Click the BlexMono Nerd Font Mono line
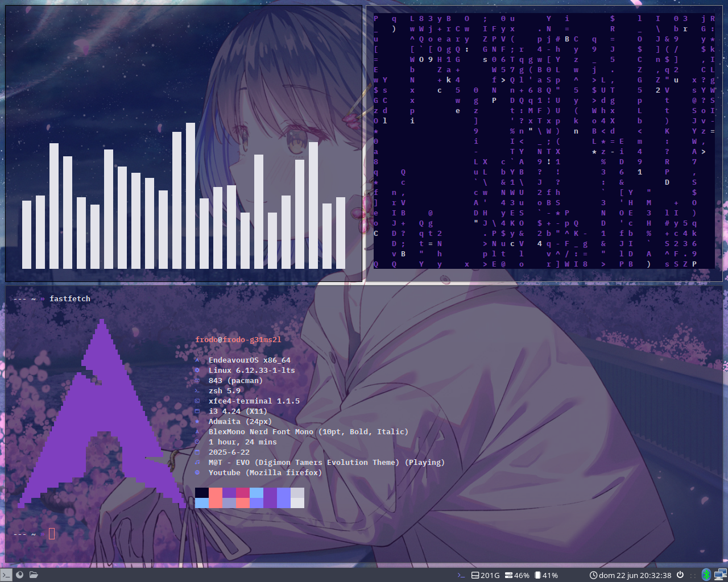 pos(309,432)
